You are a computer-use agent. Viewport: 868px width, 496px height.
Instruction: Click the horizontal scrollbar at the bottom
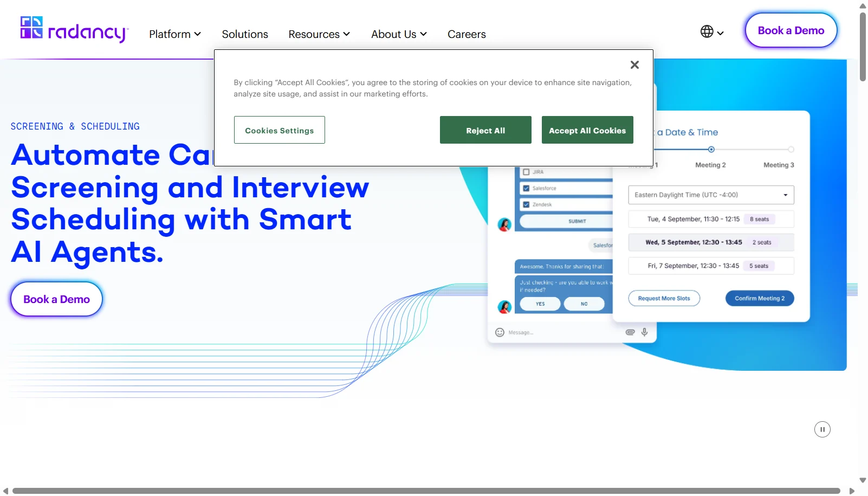[x=426, y=491]
